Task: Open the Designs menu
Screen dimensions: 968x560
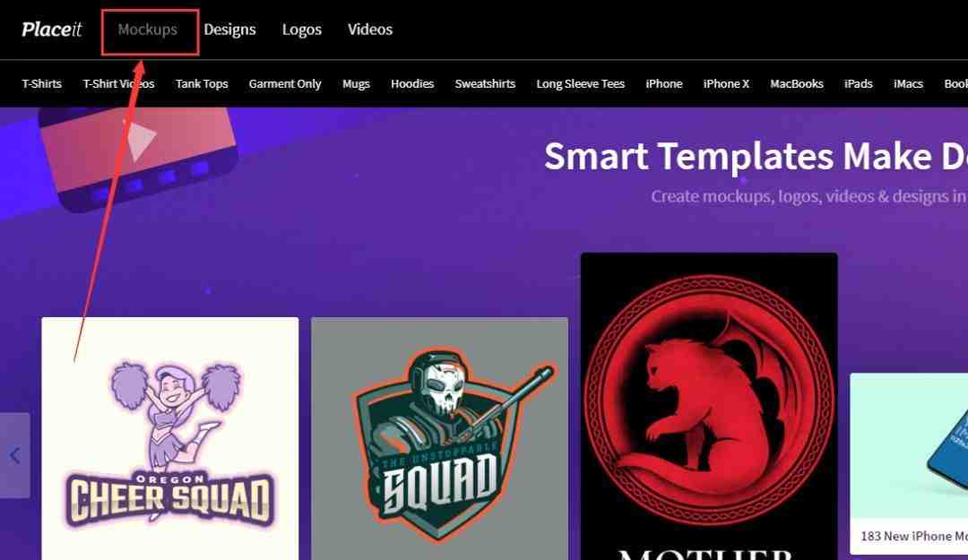Action: tap(229, 30)
